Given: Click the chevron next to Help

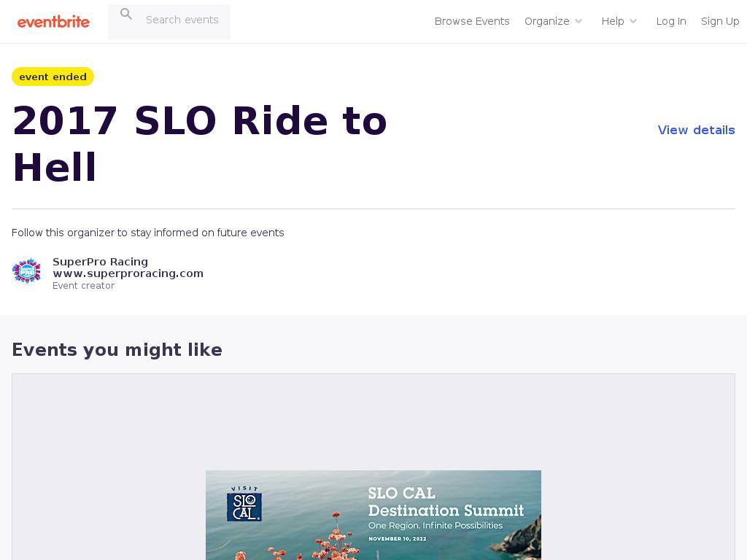Looking at the screenshot, I should click(633, 21).
